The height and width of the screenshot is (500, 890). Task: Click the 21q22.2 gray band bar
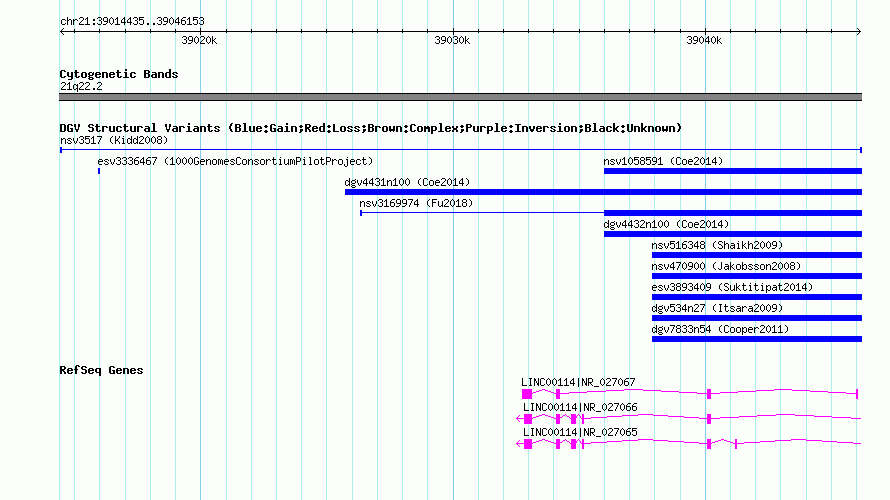460,97
